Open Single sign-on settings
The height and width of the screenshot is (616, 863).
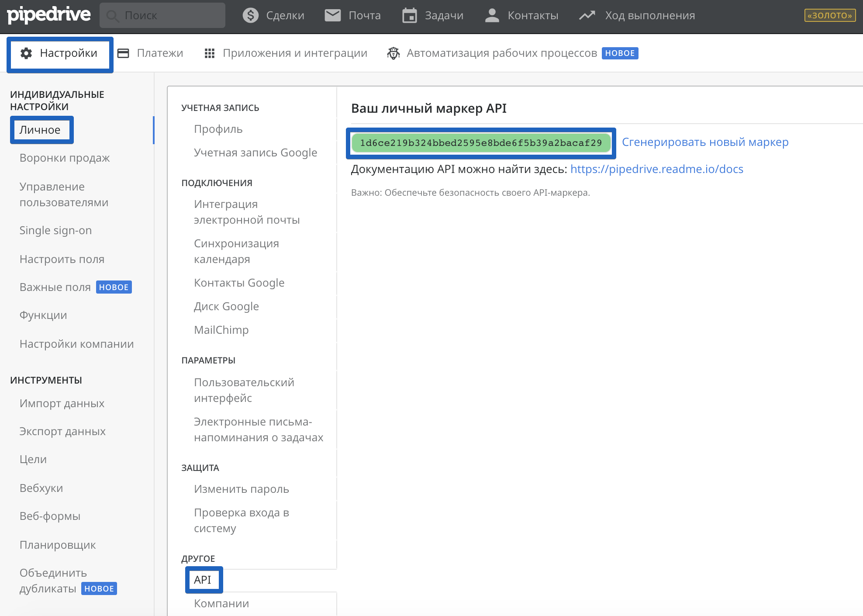55,230
